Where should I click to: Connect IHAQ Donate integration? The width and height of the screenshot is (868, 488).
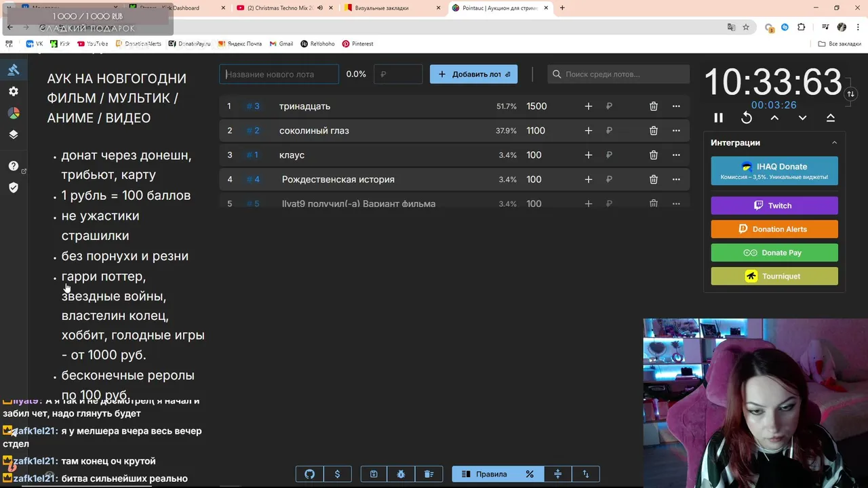tap(774, 171)
